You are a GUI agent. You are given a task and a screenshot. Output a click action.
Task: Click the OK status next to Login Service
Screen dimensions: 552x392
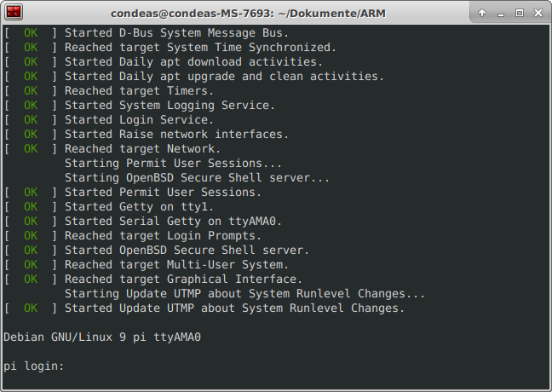point(31,120)
